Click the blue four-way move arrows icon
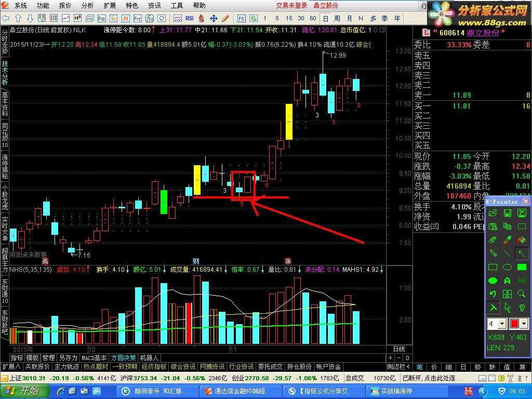 [214, 18]
